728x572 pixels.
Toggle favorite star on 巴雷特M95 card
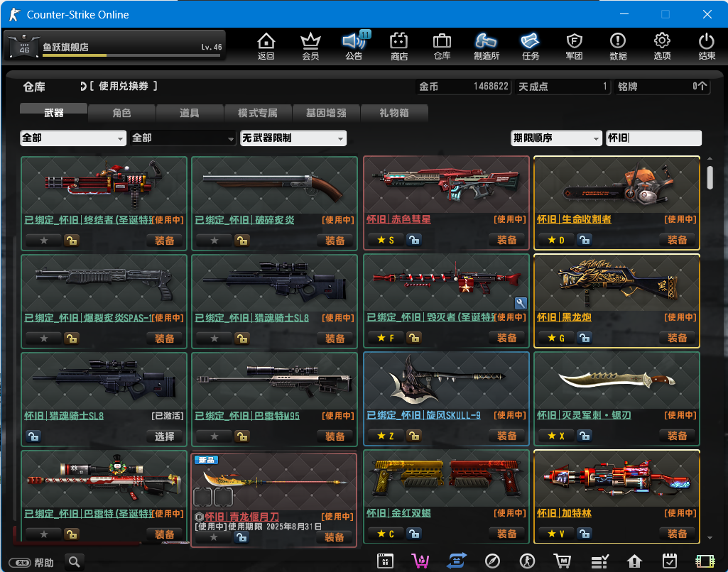pos(214,436)
